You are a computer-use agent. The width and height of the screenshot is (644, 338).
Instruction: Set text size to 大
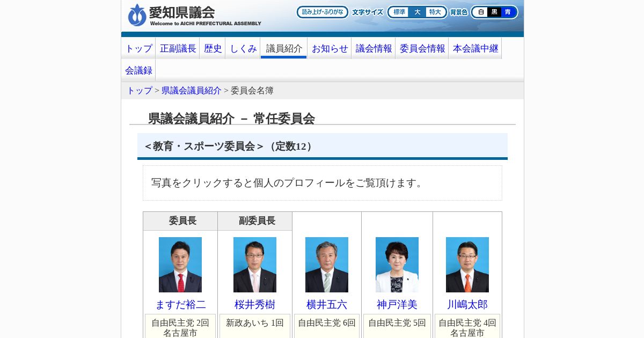417,12
